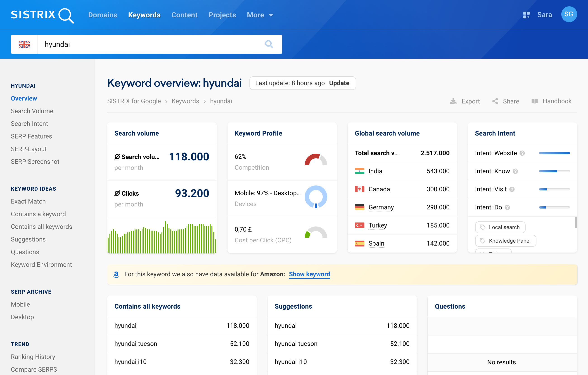Image resolution: width=588 pixels, height=375 pixels.
Task: Open the UK flag country selector
Action: click(x=24, y=44)
